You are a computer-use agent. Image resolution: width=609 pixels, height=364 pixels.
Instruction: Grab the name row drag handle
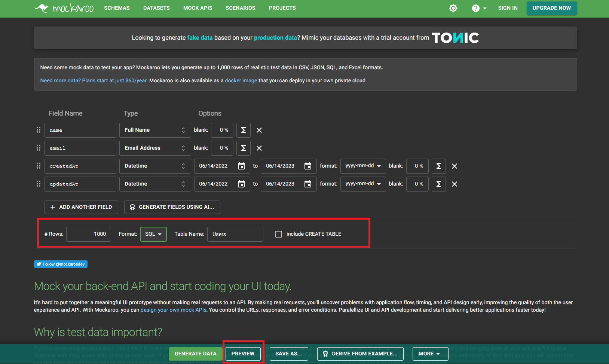(39, 130)
